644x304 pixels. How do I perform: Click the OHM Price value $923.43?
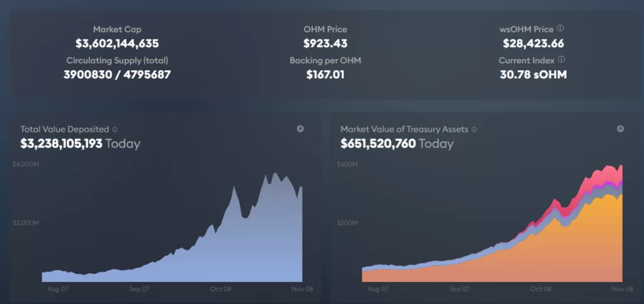click(x=325, y=43)
